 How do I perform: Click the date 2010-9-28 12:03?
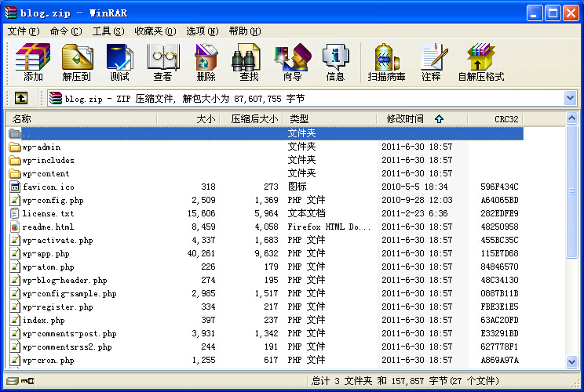click(417, 200)
